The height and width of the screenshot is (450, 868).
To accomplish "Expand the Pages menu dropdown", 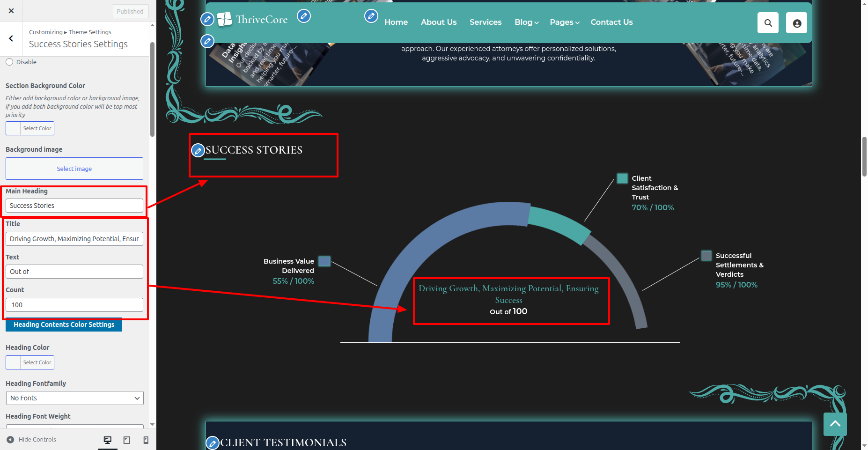I will (564, 22).
